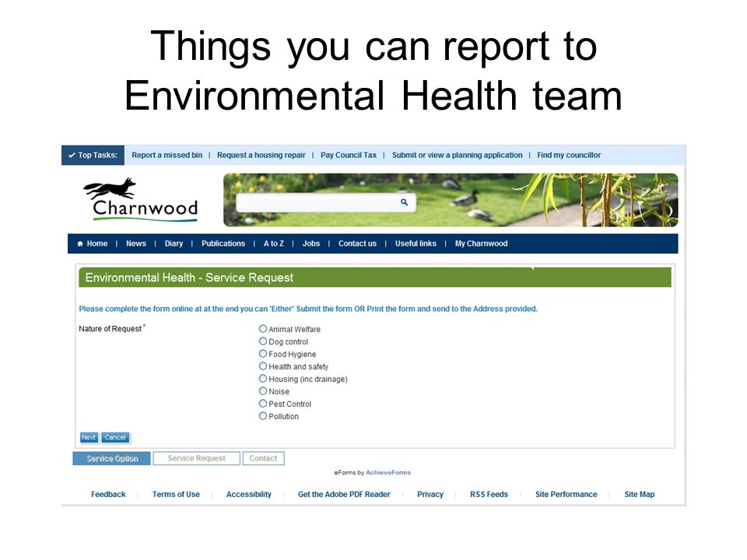The height and width of the screenshot is (560, 747).
Task: Open the My Charnwood menu item
Action: (481, 243)
